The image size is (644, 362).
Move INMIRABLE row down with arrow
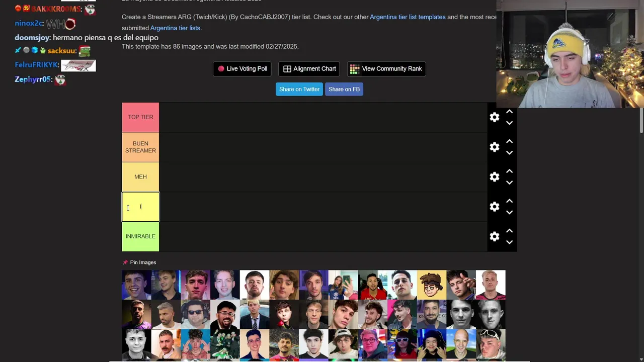(509, 242)
